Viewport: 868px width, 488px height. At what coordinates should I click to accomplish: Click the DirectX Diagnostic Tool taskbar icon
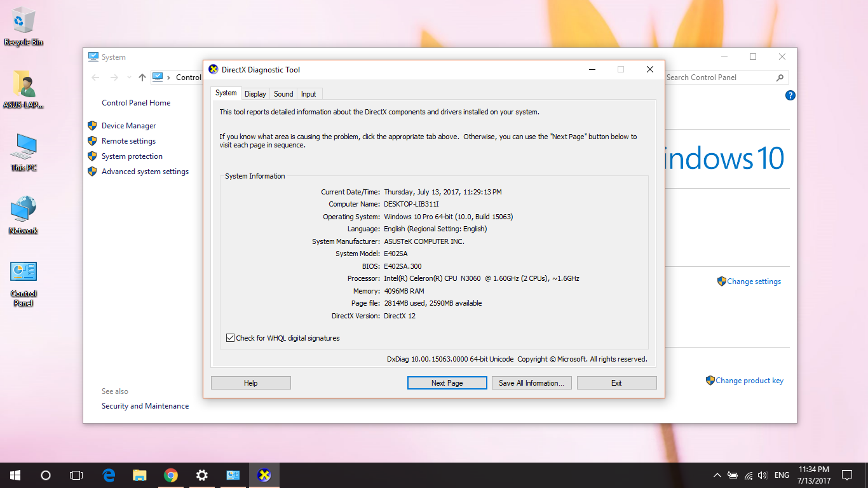click(x=264, y=475)
